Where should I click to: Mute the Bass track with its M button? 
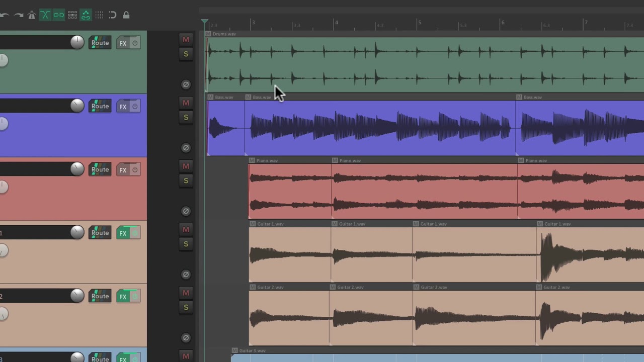(186, 103)
